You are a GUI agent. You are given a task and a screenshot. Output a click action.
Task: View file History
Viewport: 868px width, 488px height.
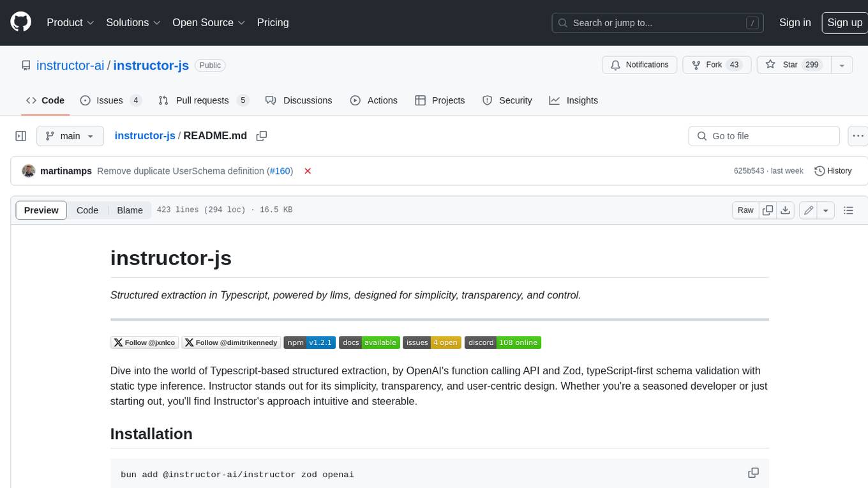pos(833,171)
